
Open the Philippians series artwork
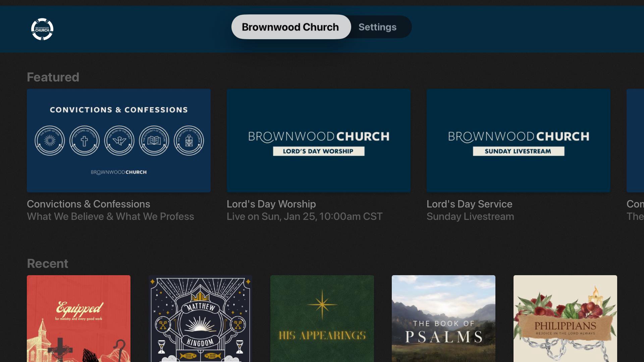tap(565, 318)
